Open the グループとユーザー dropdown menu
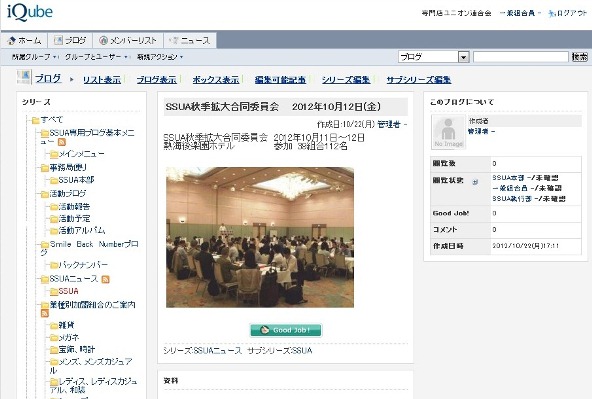Screen dimensions: 592x399 [x=96, y=57]
